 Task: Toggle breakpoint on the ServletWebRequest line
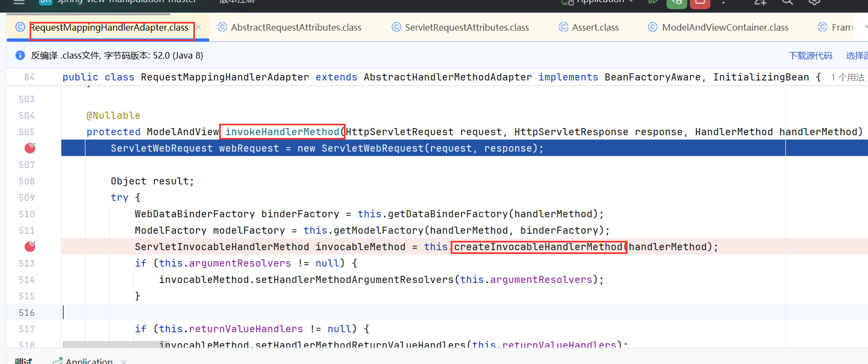coord(30,148)
